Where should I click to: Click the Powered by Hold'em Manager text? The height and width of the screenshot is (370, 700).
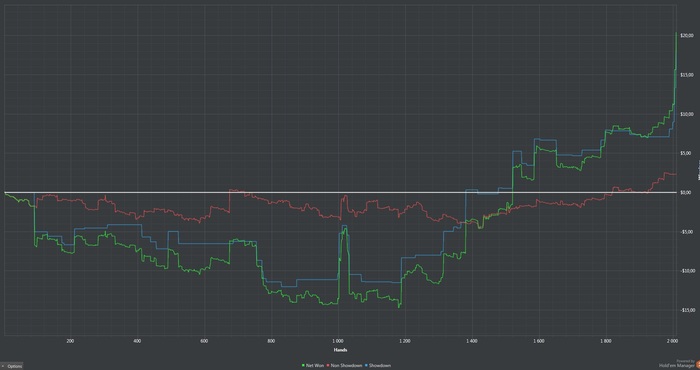click(677, 363)
